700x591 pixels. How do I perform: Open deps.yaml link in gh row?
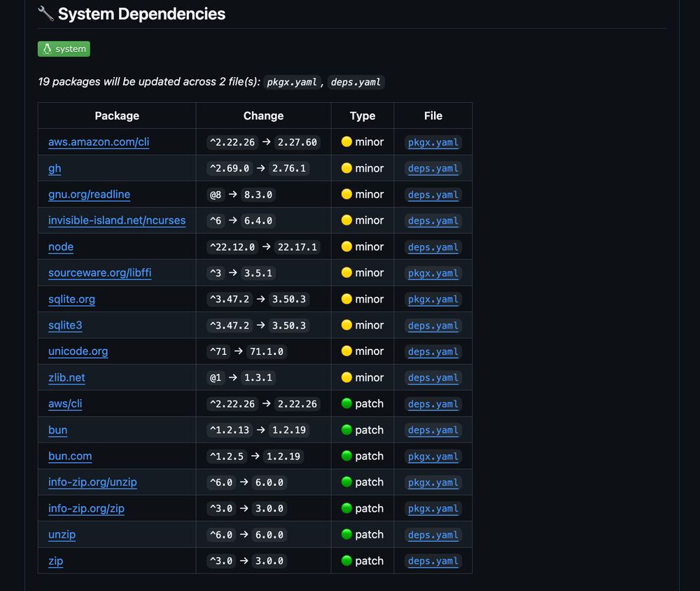(x=433, y=169)
